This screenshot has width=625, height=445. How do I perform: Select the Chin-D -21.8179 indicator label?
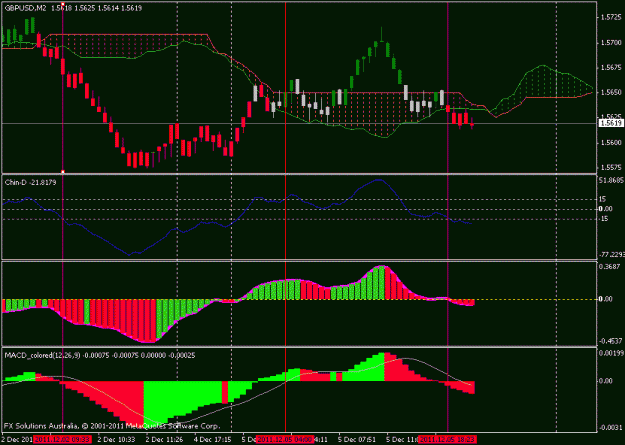pyautogui.click(x=30, y=183)
